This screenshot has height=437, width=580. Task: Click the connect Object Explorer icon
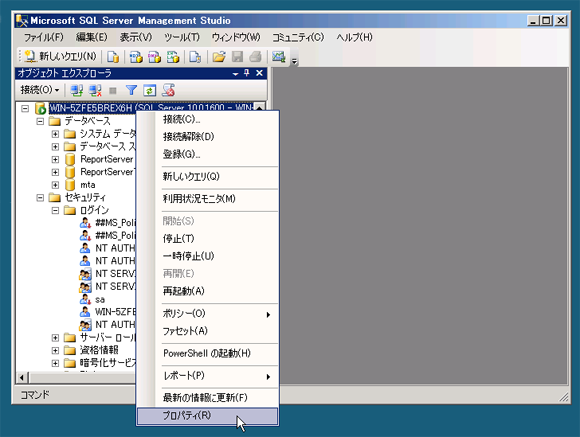click(77, 90)
